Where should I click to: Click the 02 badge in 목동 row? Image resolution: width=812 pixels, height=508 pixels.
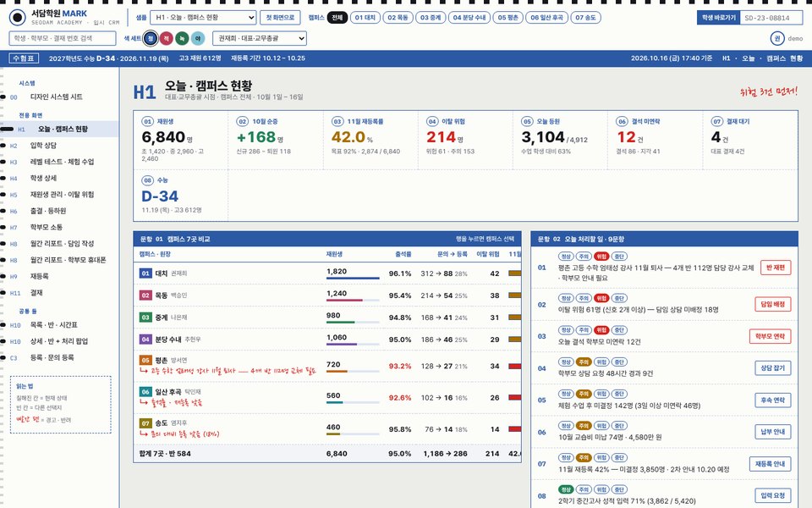click(145, 295)
